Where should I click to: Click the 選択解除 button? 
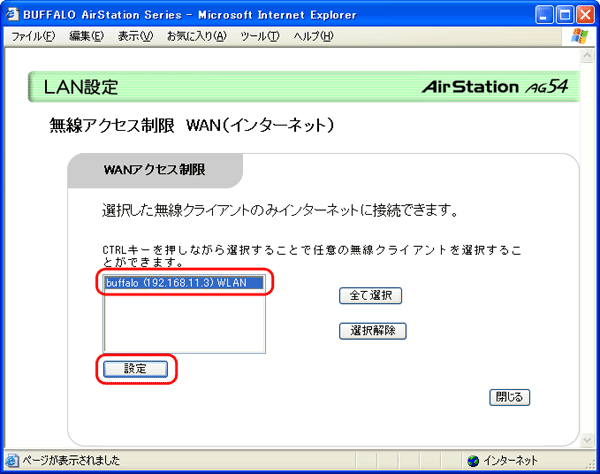(373, 331)
